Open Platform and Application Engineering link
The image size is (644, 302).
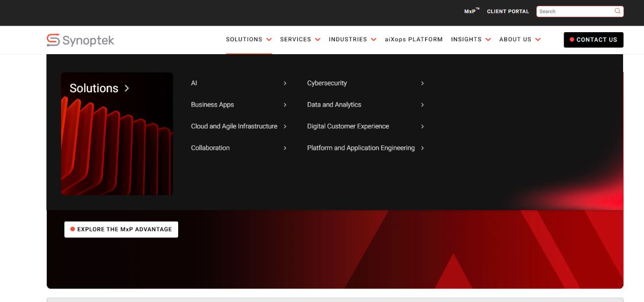361,148
